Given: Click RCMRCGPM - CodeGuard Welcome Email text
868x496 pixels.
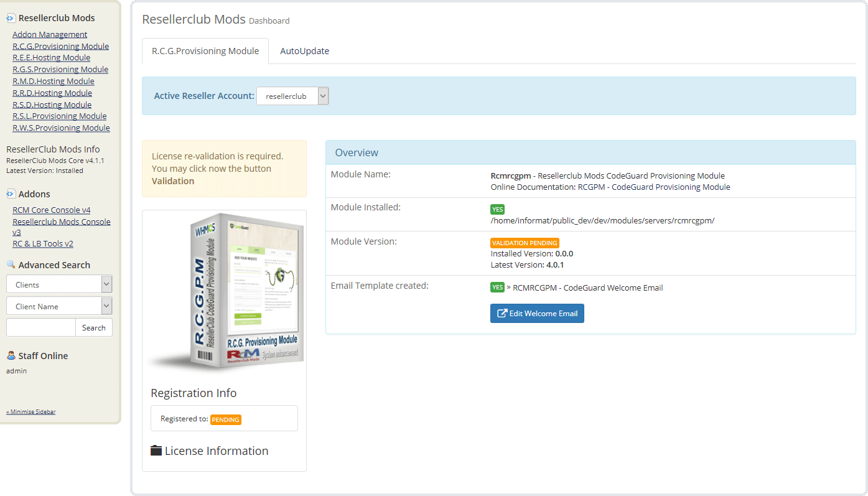Looking at the screenshot, I should 588,288.
